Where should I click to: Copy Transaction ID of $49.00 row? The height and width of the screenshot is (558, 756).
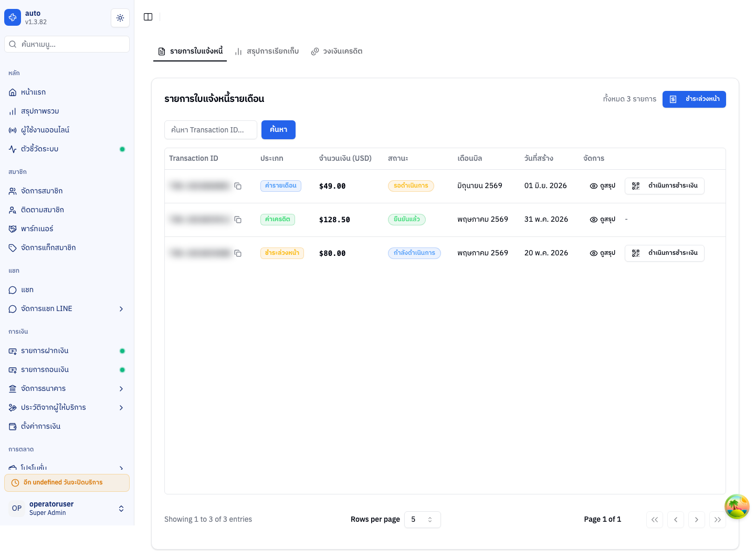pos(238,186)
